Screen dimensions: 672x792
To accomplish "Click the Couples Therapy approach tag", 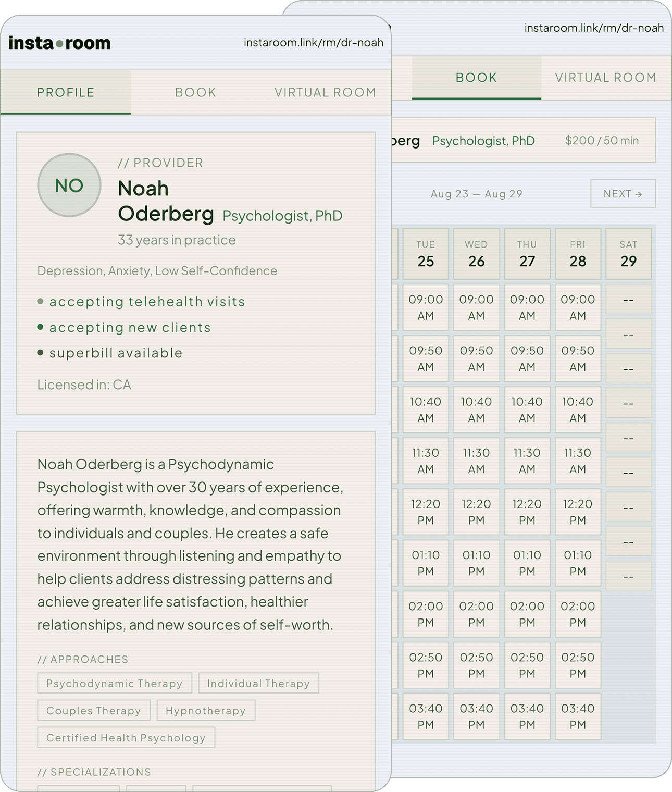I will (94, 710).
